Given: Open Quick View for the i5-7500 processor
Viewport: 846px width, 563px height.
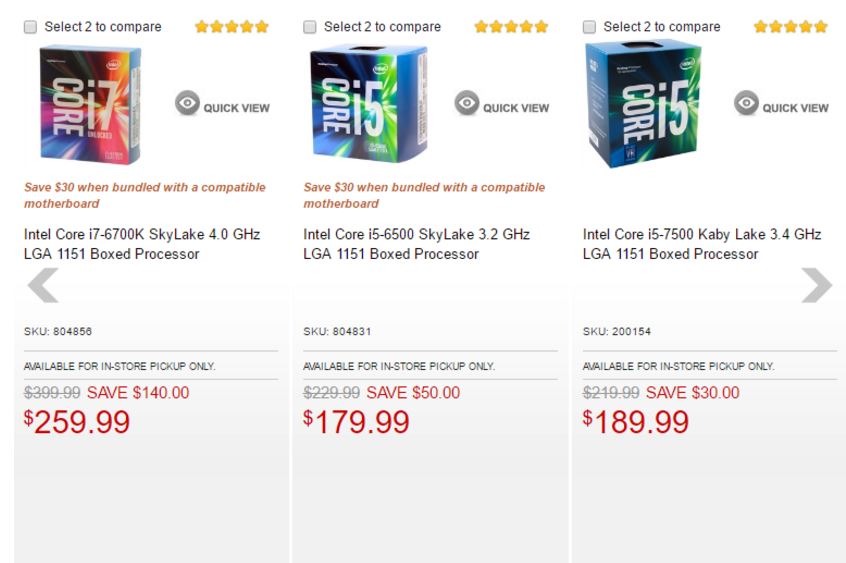Looking at the screenshot, I should tap(782, 104).
